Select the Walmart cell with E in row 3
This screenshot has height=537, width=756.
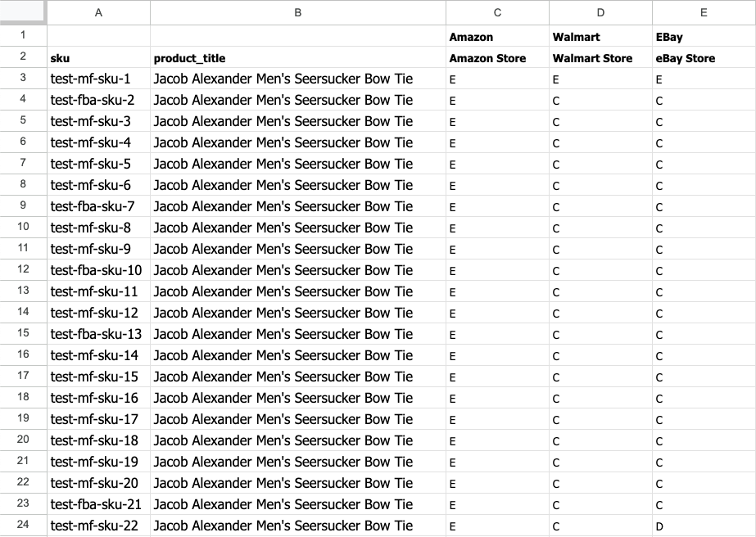point(600,79)
